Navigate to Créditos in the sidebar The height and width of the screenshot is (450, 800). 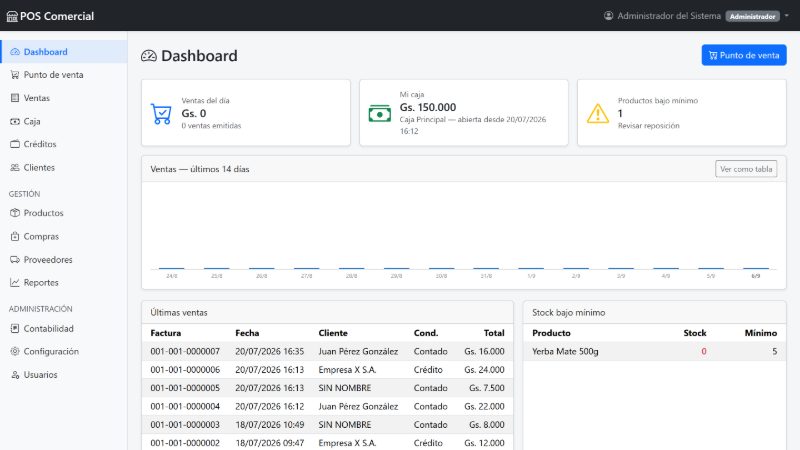64,144
